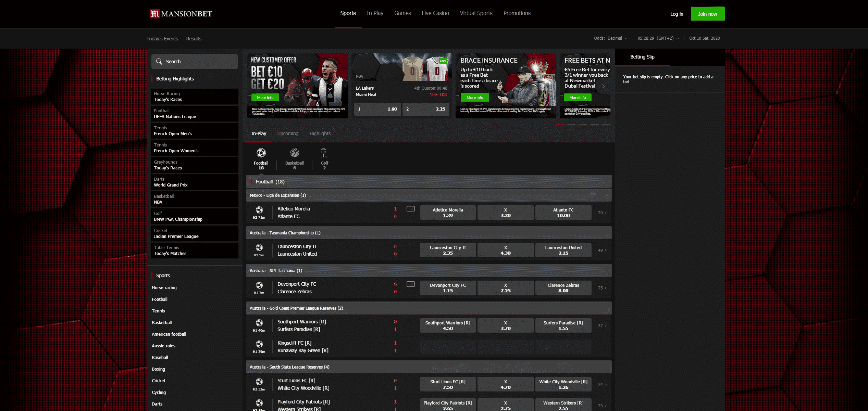Viewport: 868px width, 411px height.
Task: Click football icon beside Devonport City FC row
Action: click(x=259, y=285)
